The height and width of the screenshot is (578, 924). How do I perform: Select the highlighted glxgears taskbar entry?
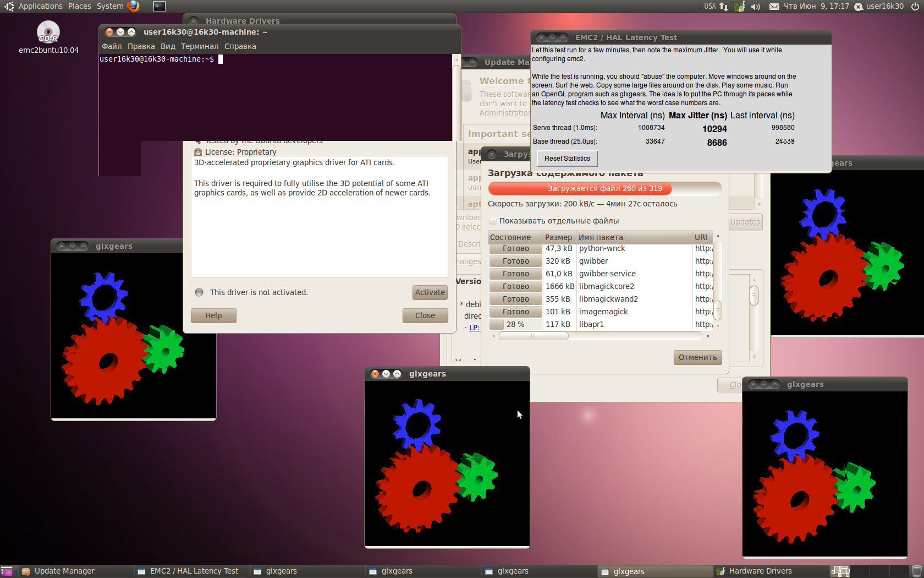[x=654, y=571]
